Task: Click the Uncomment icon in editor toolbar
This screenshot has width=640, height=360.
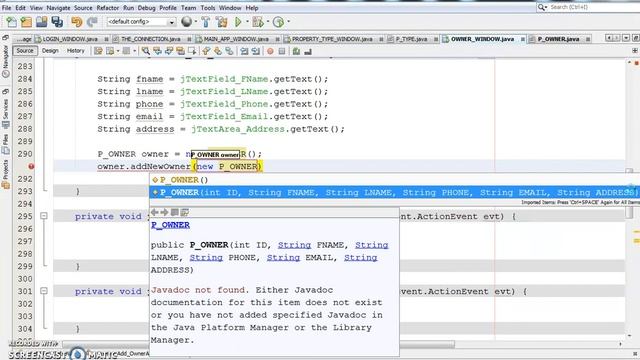Action: coord(308,51)
